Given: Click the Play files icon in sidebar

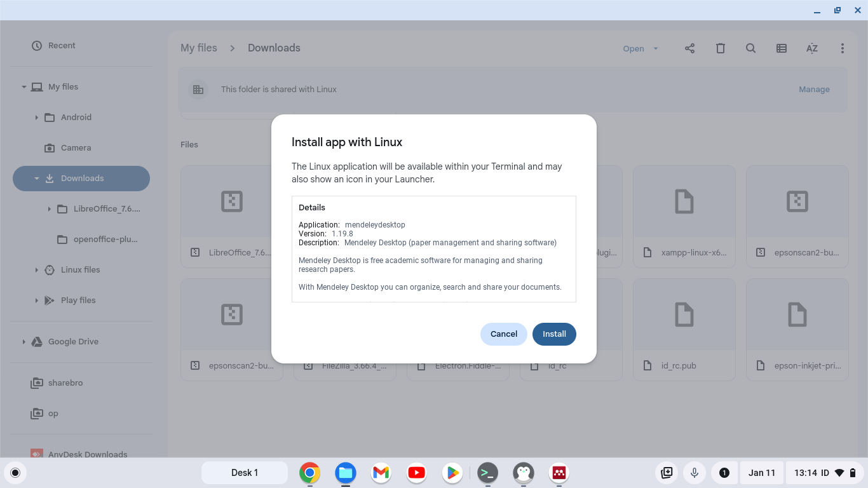Looking at the screenshot, I should (50, 301).
